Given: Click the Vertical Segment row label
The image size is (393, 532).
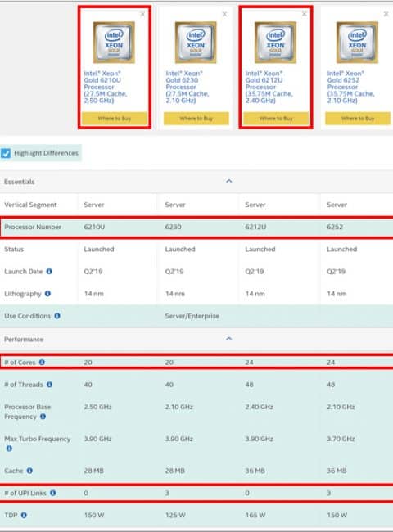Looking at the screenshot, I should (30, 205).
